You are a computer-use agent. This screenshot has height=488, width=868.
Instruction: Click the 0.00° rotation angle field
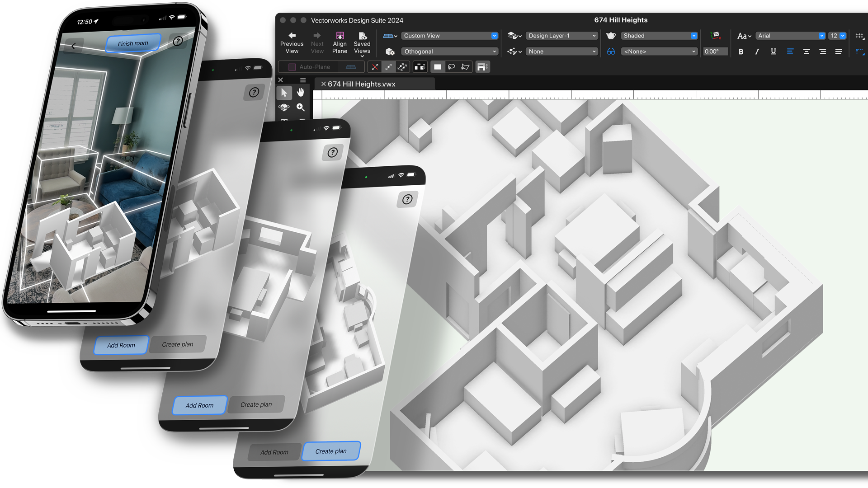pyautogui.click(x=715, y=52)
